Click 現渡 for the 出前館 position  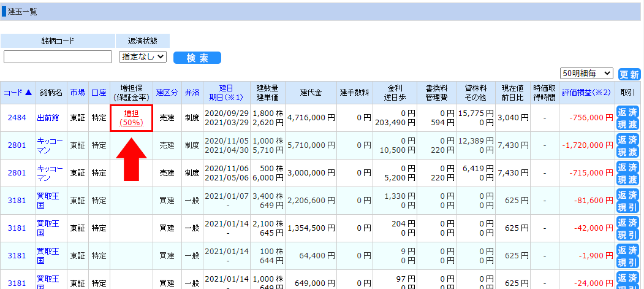pyautogui.click(x=629, y=125)
